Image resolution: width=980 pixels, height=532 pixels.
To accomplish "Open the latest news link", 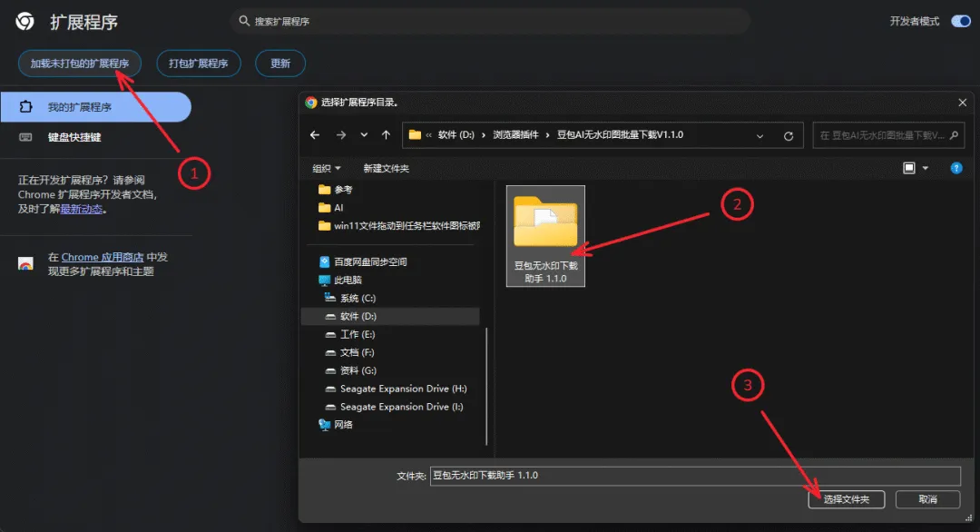I will pos(82,210).
